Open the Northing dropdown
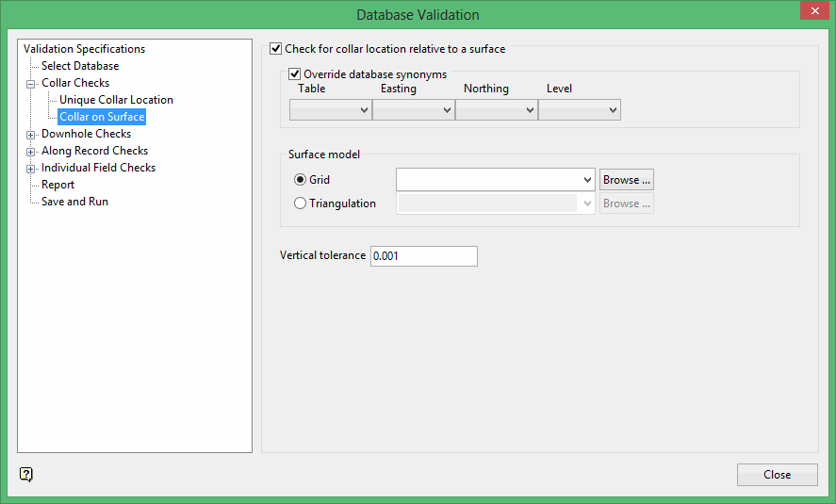Image resolution: width=836 pixels, height=504 pixels. (x=497, y=111)
